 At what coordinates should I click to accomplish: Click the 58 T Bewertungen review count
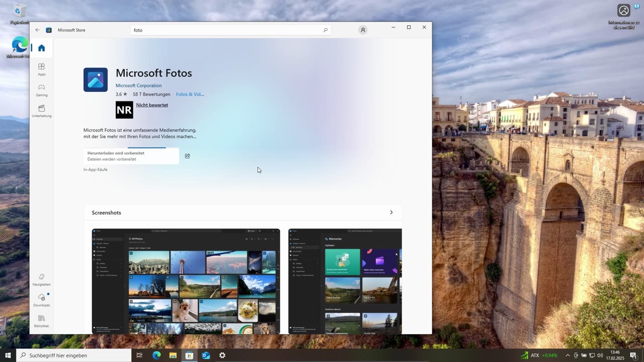151,94
